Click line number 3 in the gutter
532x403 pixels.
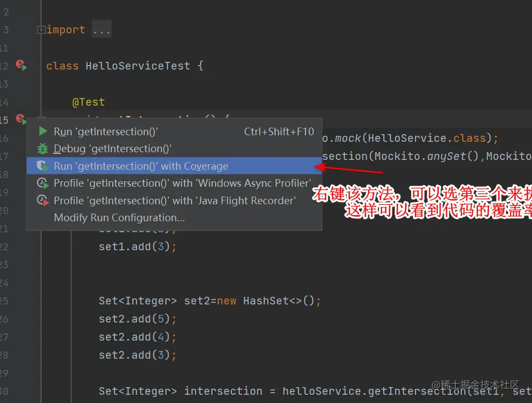pyautogui.click(x=6, y=30)
